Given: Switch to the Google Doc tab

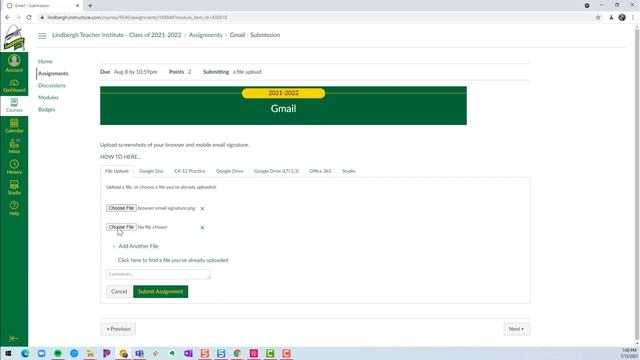Looking at the screenshot, I should pos(151,171).
